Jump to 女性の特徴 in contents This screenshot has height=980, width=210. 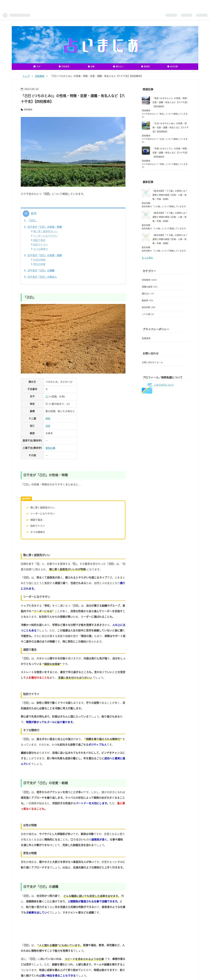39,260
